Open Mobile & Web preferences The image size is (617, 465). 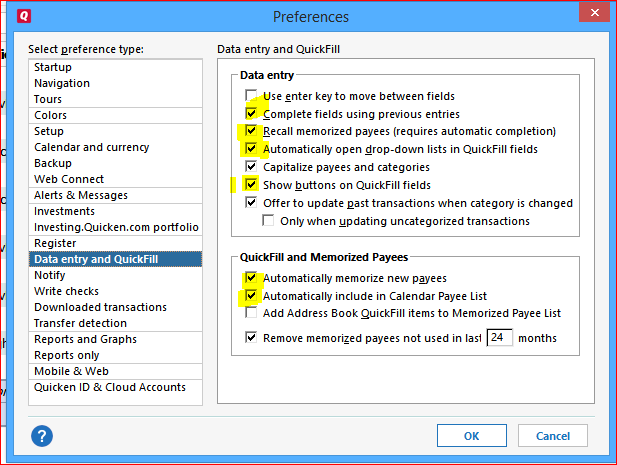tap(115, 371)
